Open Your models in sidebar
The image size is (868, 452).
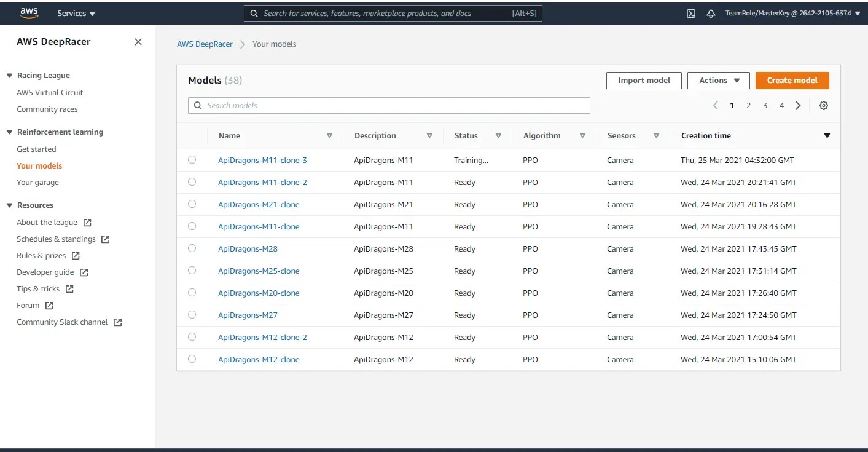[39, 166]
